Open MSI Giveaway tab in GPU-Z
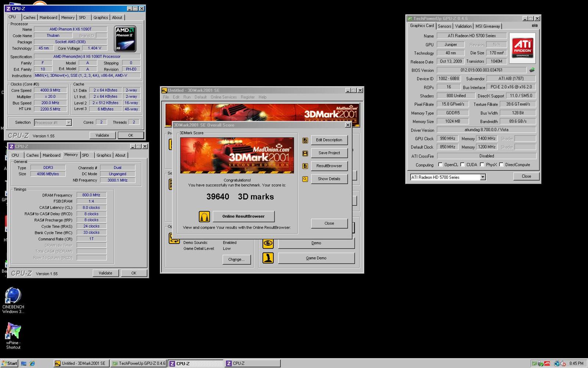This screenshot has height=368, width=588. (488, 26)
